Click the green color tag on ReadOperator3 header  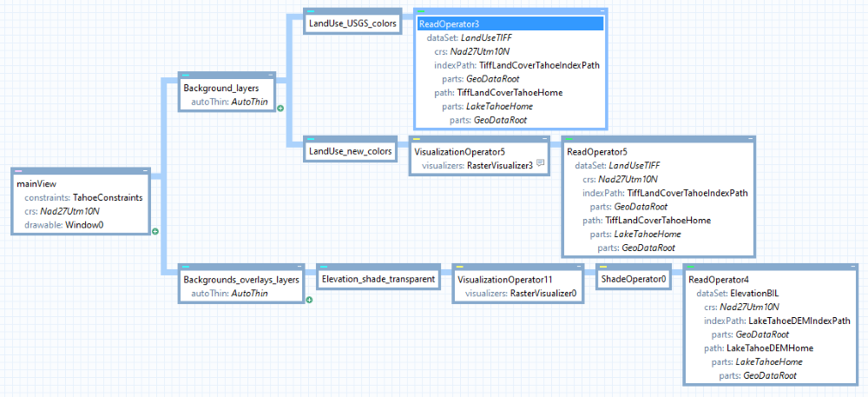[421, 11]
